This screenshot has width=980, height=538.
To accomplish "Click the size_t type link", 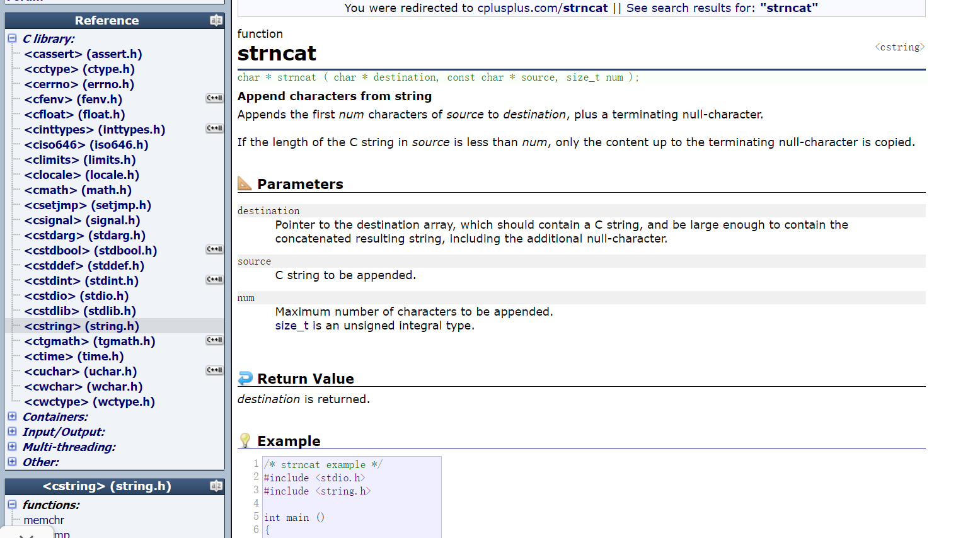I will (x=292, y=326).
